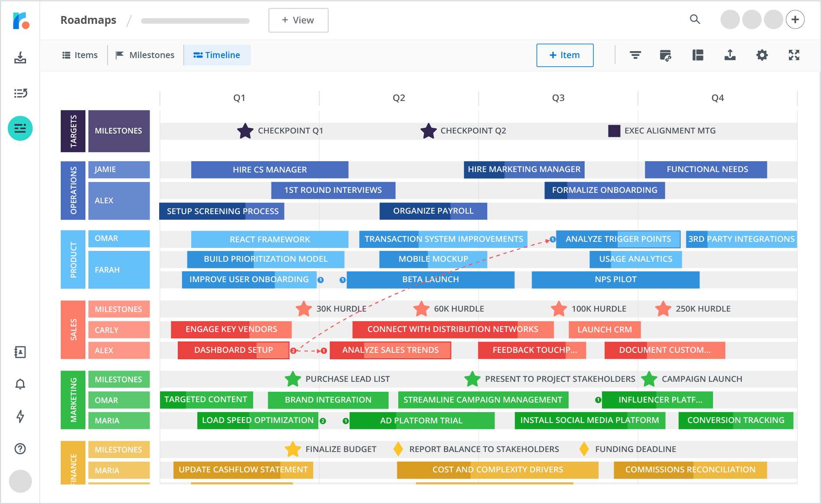821x504 pixels.
Task: Open the export/share icon in the toolbar
Action: (x=730, y=55)
